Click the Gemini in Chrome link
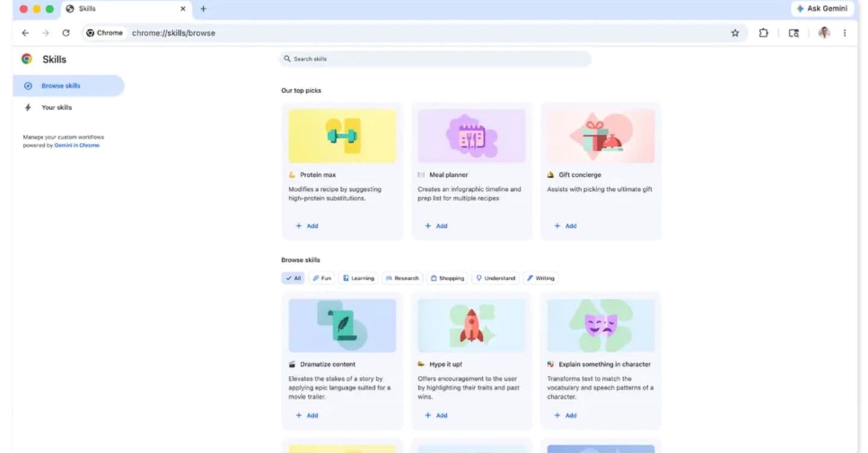Viewport: 868px width, 453px height. click(x=77, y=145)
